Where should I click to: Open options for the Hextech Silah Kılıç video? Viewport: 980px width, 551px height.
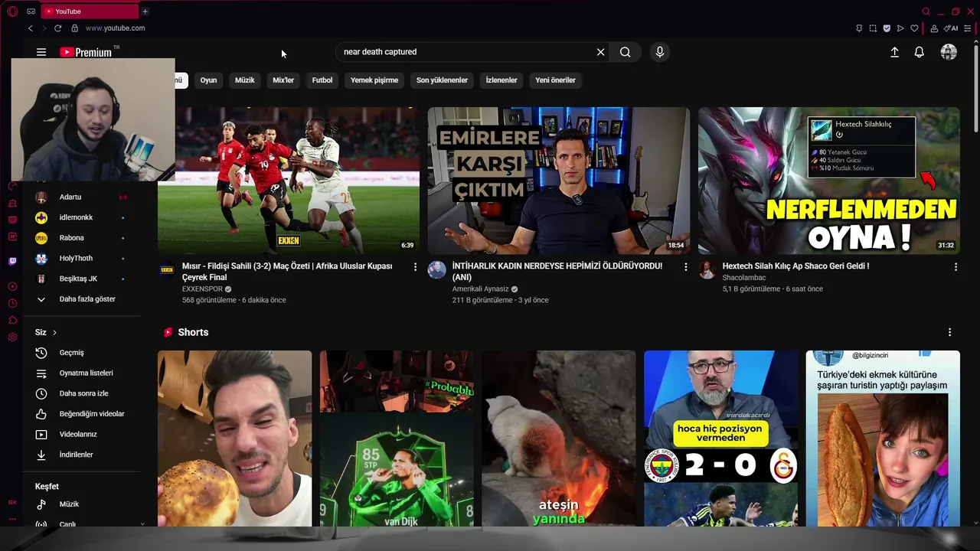coord(955,267)
